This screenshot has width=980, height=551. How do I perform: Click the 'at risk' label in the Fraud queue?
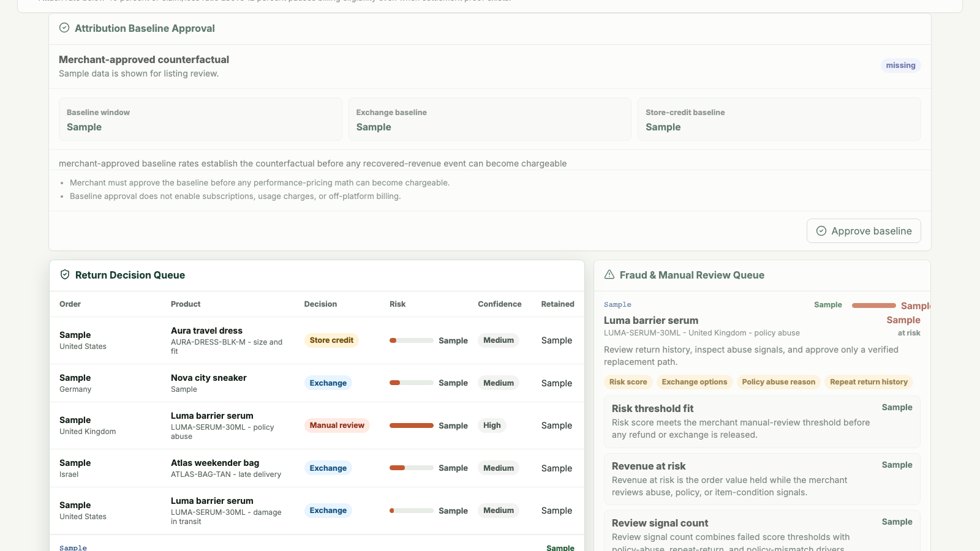pos(909,333)
